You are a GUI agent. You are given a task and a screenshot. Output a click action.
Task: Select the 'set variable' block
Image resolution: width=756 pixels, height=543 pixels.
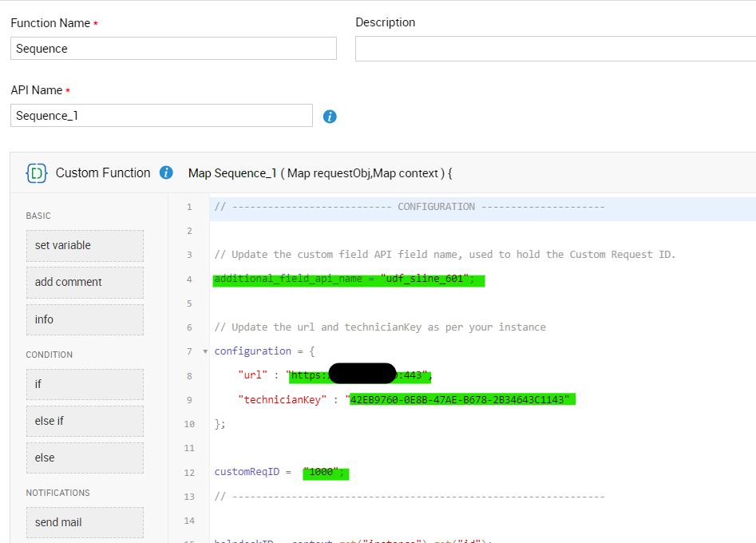click(x=85, y=246)
